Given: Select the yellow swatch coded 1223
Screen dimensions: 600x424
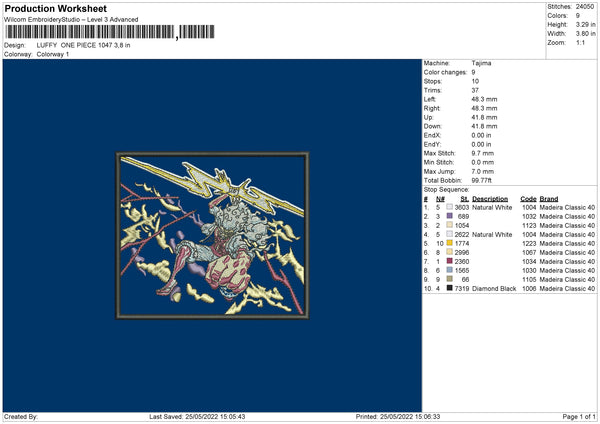Looking at the screenshot, I should [449, 243].
